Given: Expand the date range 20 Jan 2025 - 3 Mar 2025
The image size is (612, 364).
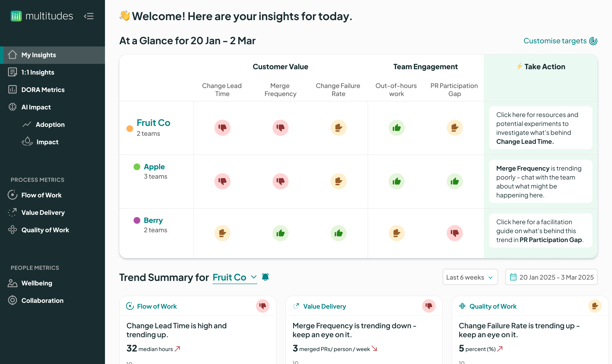Looking at the screenshot, I should 551,277.
